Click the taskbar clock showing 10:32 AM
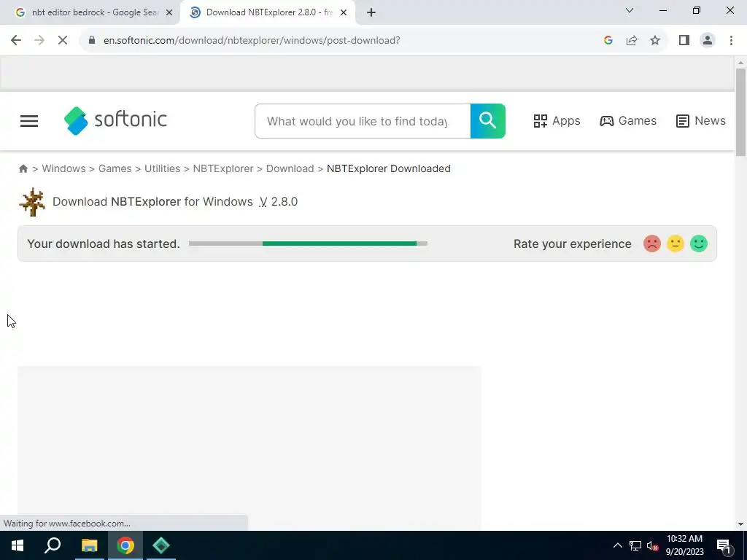This screenshot has height=560, width=747. [684, 545]
